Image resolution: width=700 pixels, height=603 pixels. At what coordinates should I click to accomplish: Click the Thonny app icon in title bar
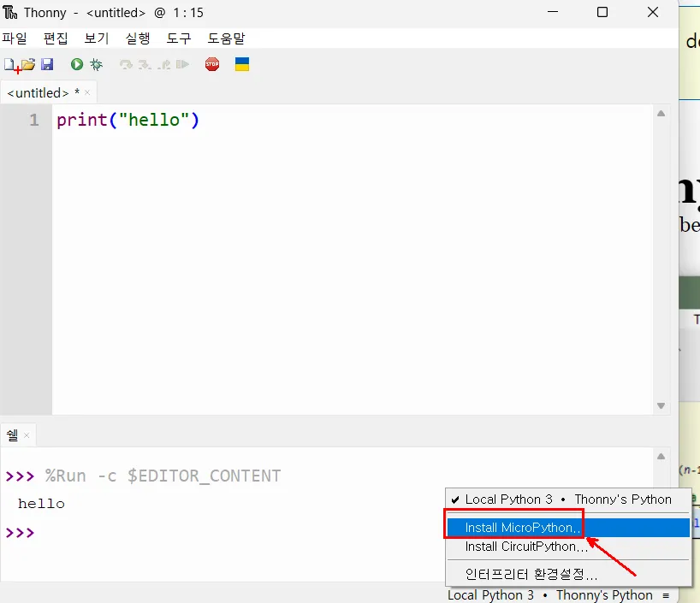coord(9,13)
